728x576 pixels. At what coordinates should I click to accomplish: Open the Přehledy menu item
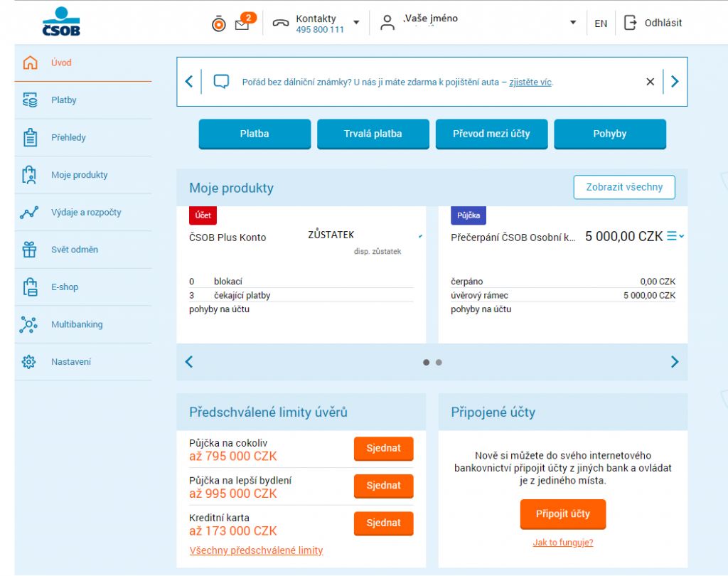click(83, 137)
